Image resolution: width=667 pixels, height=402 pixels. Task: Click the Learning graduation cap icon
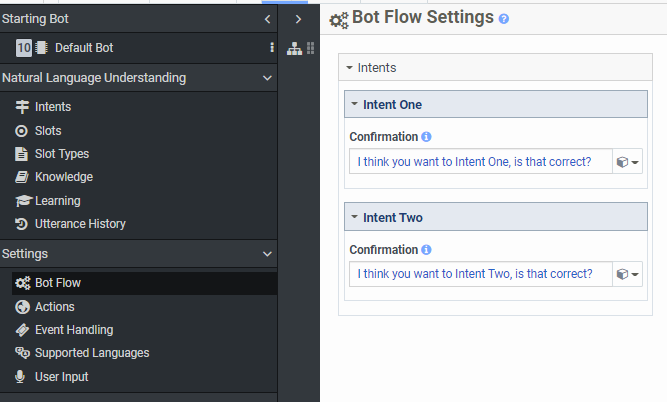pos(22,201)
